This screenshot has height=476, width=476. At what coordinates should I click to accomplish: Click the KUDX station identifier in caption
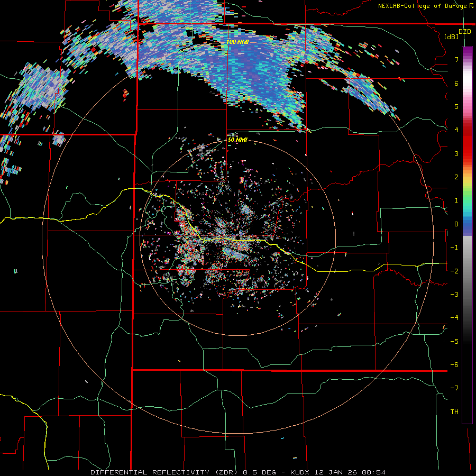click(299, 472)
